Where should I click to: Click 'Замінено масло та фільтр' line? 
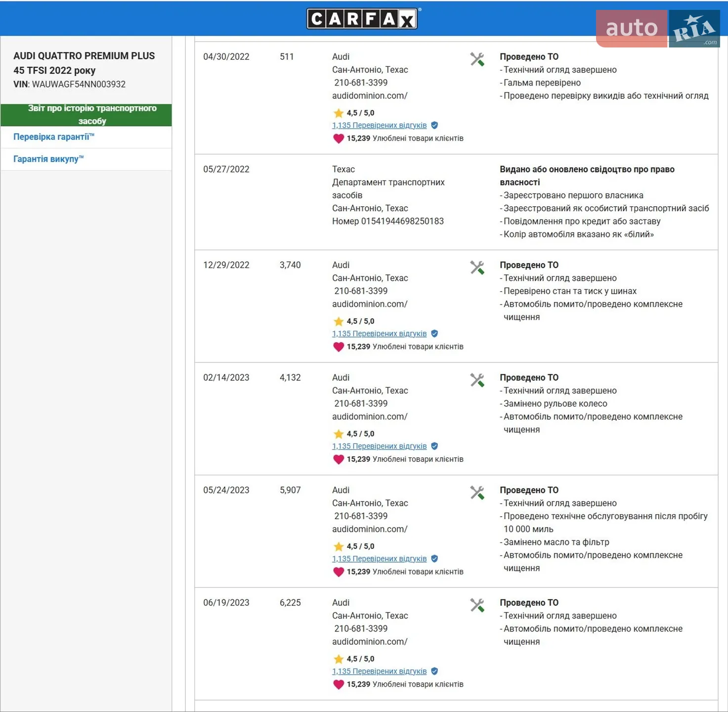pyautogui.click(x=556, y=542)
